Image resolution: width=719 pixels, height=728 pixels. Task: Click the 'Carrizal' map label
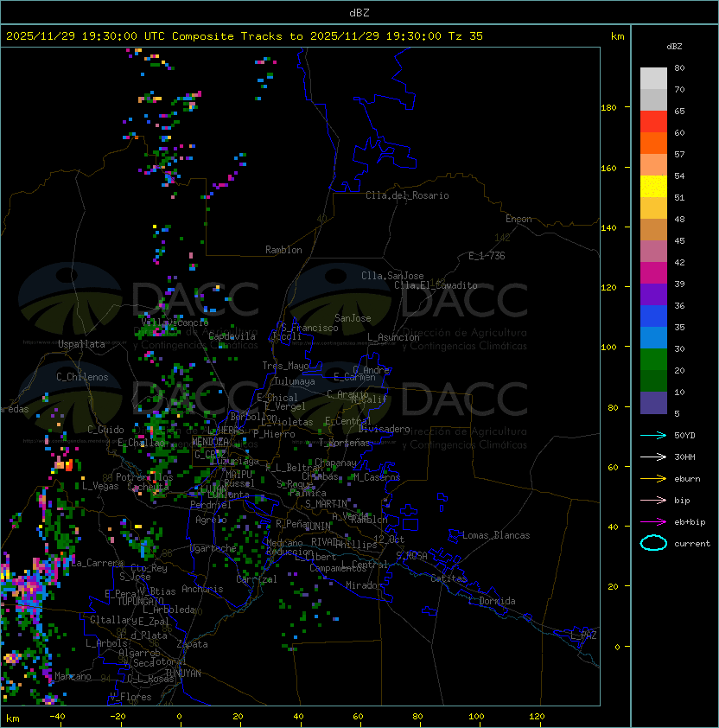[x=257, y=579]
